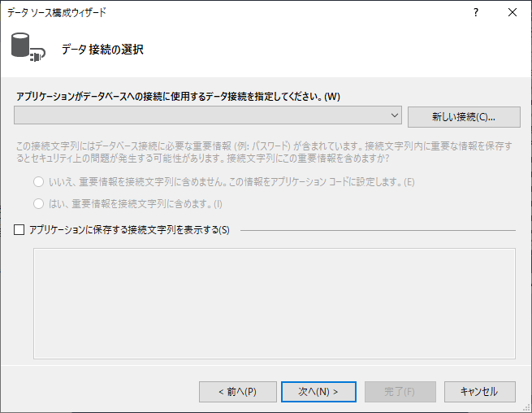Select the はい radio button option
532x413 pixels.
pos(39,203)
